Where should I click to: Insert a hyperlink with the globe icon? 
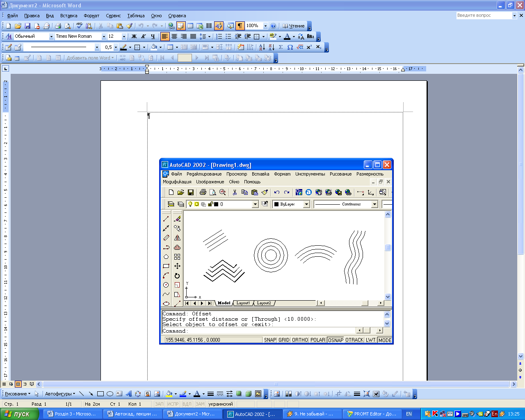[171, 26]
